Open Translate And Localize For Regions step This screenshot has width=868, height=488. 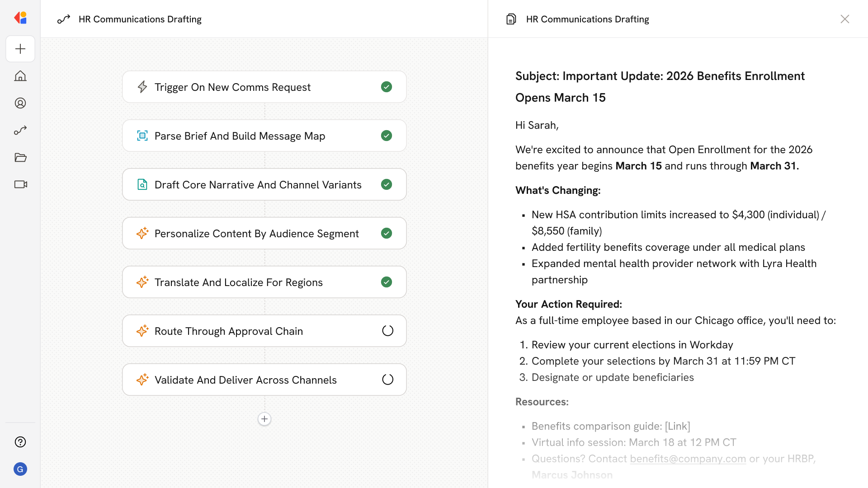tap(238, 282)
